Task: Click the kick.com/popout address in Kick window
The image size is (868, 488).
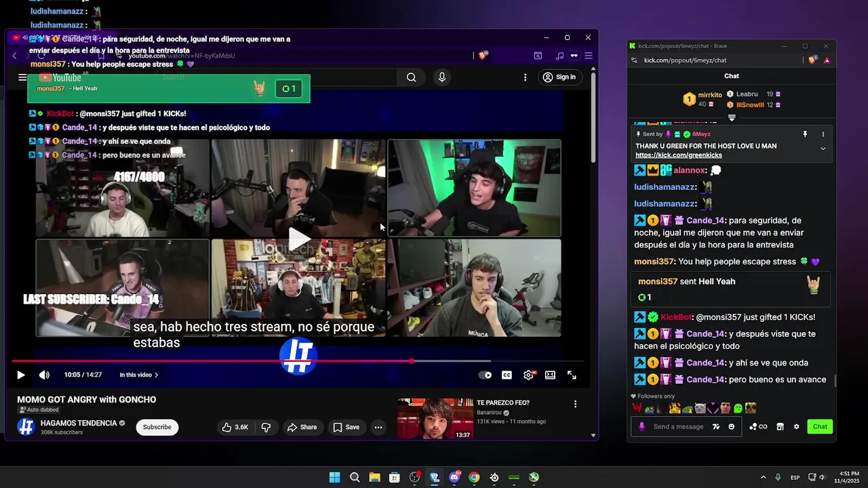Action: 685,60
